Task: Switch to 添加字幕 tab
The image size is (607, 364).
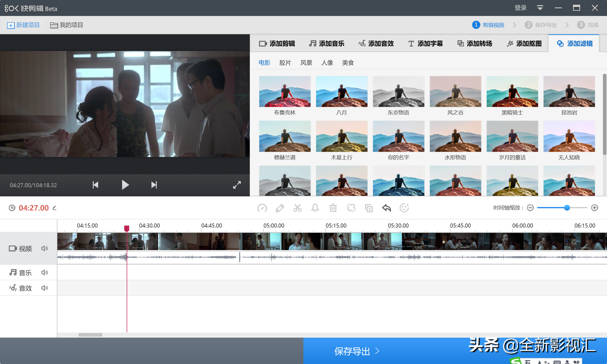Action: tap(425, 44)
